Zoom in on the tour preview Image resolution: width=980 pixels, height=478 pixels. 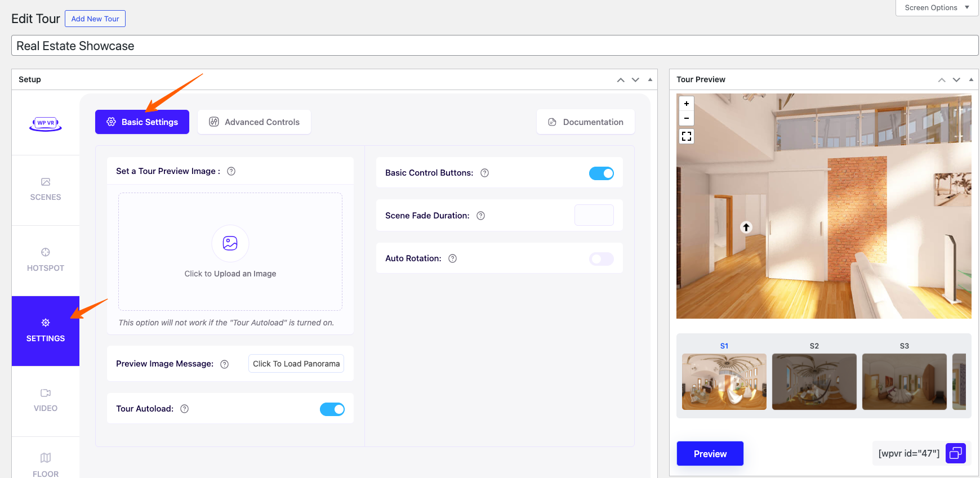[x=686, y=104]
